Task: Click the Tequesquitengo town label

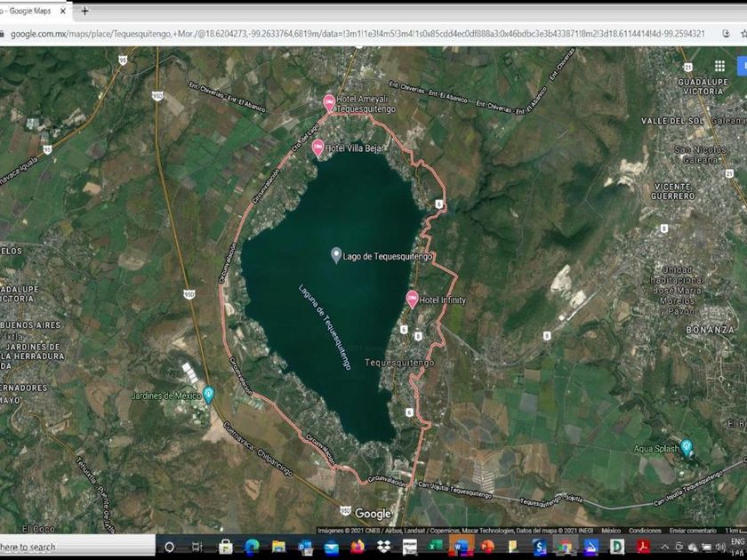Action: (x=400, y=363)
